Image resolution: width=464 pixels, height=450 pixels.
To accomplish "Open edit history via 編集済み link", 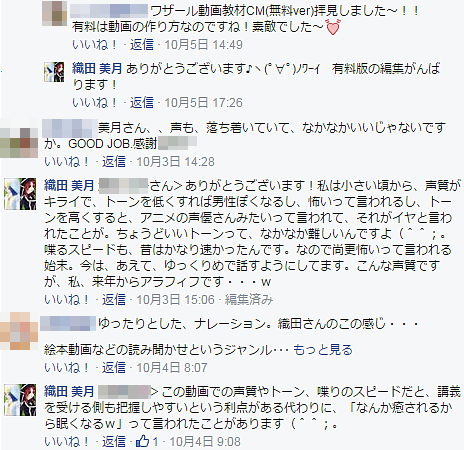I will coord(249,299).
